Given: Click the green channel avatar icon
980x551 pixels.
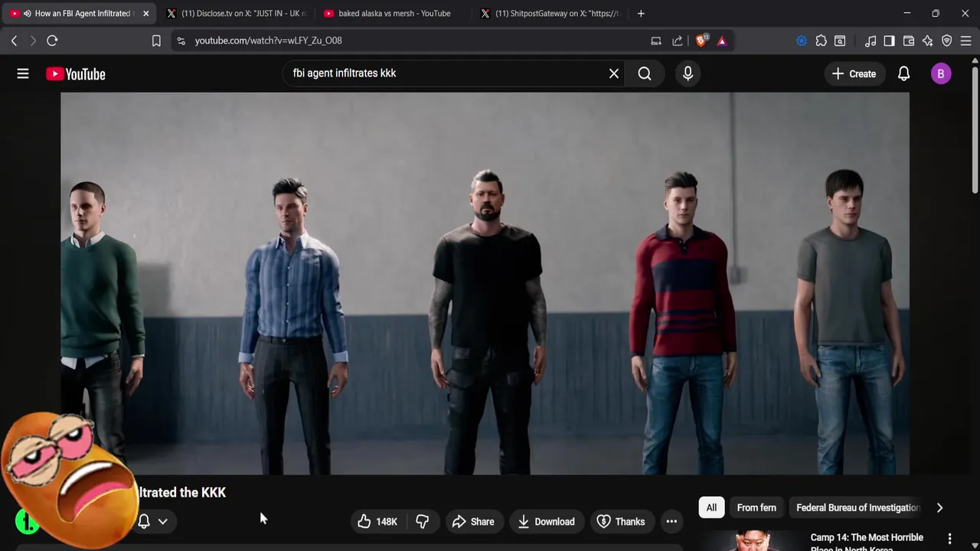Looking at the screenshot, I should [x=28, y=521].
